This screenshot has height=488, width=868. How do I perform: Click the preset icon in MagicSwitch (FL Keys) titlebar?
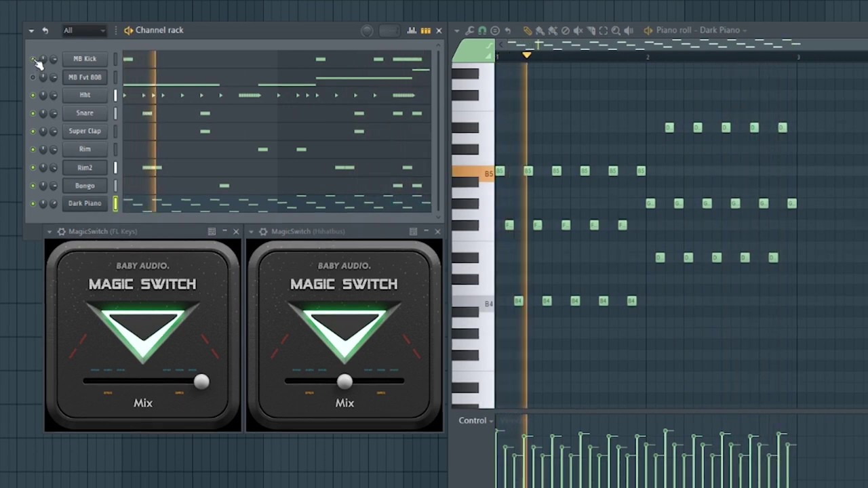click(212, 232)
